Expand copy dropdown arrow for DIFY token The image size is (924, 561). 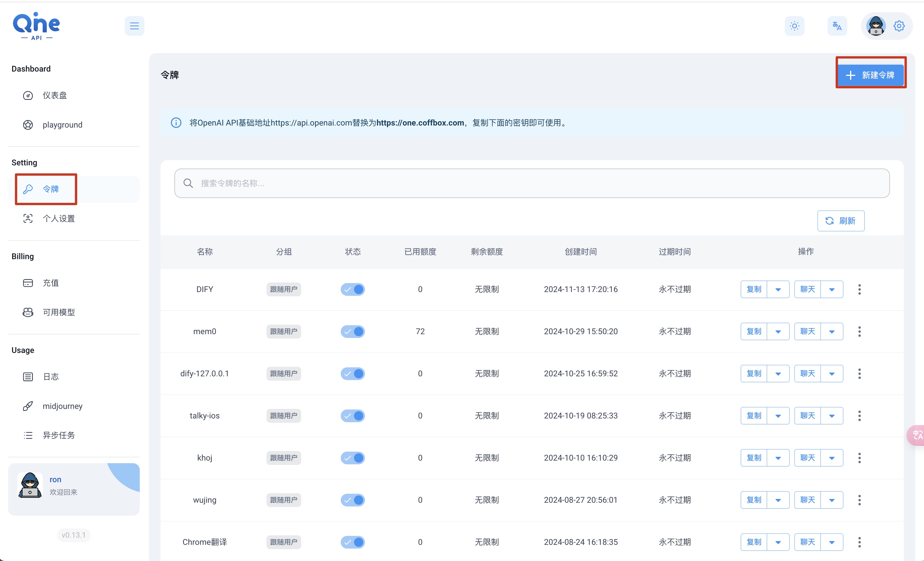pos(778,289)
